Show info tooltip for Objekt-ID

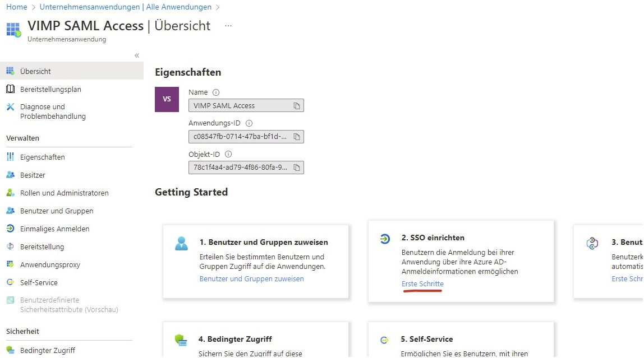tap(228, 154)
